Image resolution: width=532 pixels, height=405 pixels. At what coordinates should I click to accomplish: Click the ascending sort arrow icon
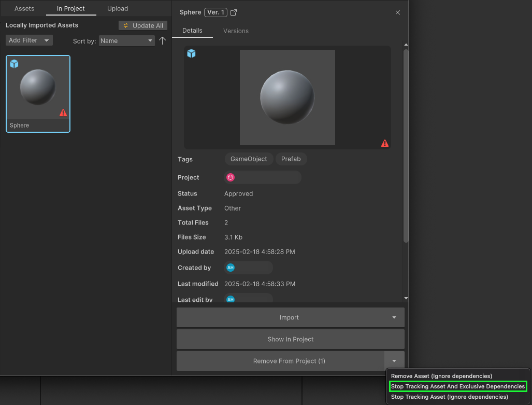point(162,40)
